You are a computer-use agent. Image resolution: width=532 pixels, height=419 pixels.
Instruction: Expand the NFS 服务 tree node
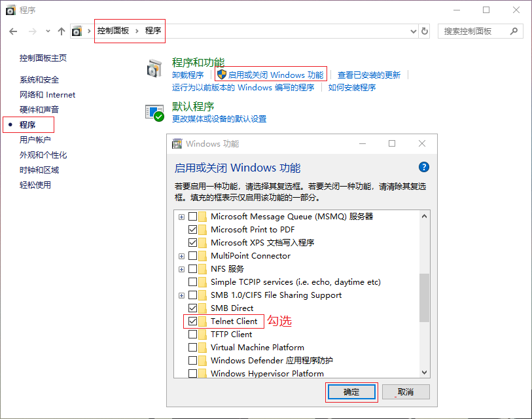(181, 268)
